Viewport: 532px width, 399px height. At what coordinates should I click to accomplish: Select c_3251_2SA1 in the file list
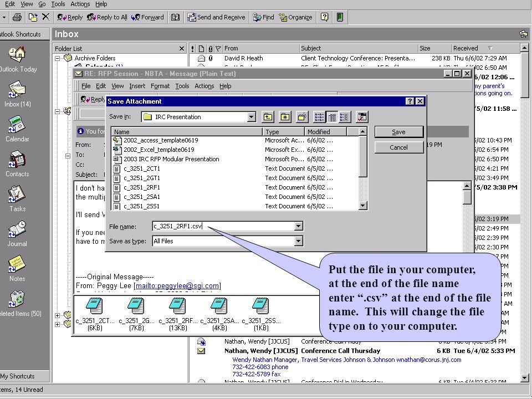141,197
